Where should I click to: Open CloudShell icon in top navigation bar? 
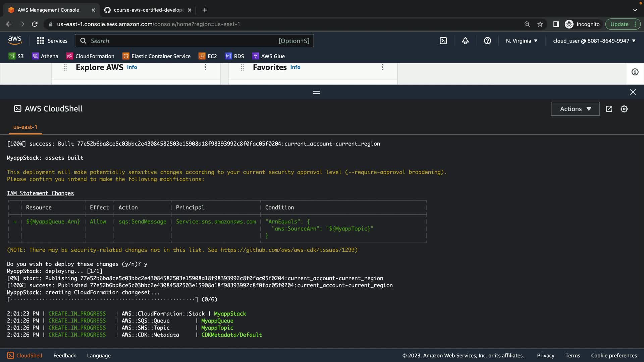(443, 41)
